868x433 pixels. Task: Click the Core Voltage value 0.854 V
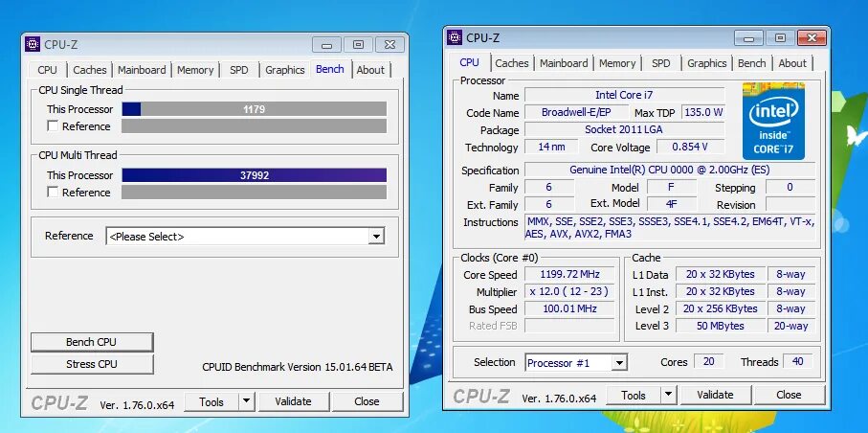(690, 147)
